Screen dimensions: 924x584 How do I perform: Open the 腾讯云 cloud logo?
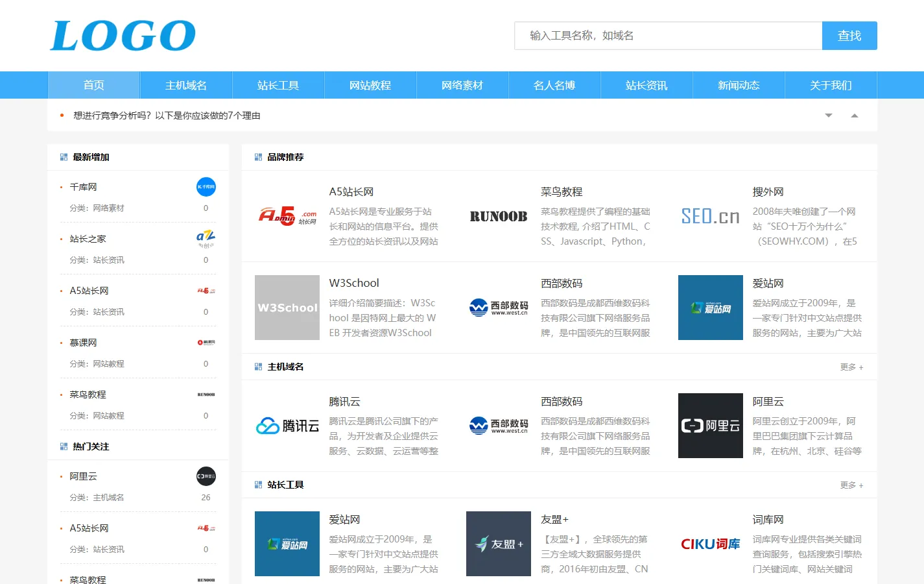point(287,426)
